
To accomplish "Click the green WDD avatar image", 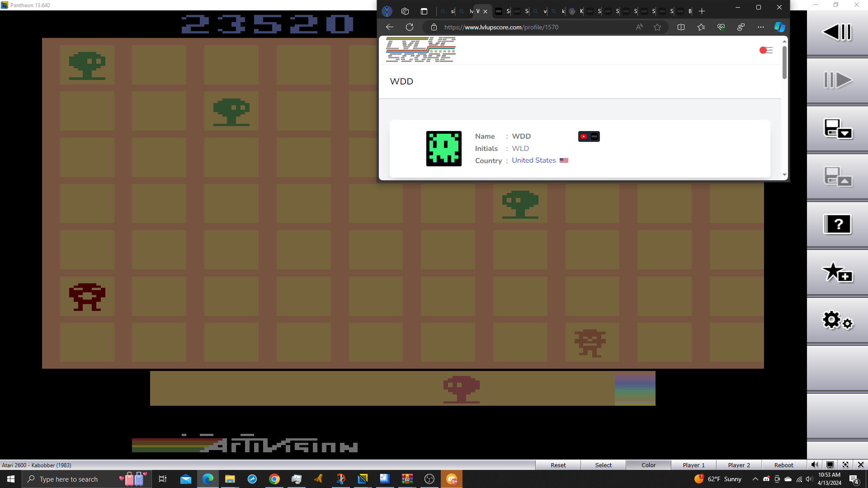I will [x=444, y=149].
